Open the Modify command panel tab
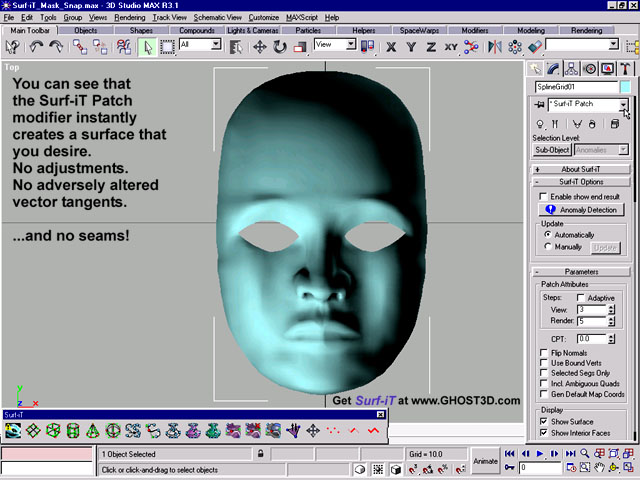Image resolution: width=640 pixels, height=480 pixels. point(553,69)
